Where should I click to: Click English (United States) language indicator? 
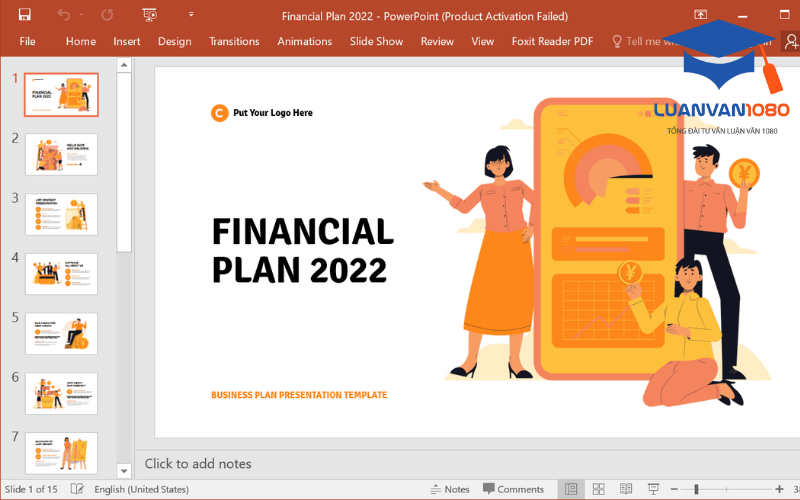(x=141, y=489)
